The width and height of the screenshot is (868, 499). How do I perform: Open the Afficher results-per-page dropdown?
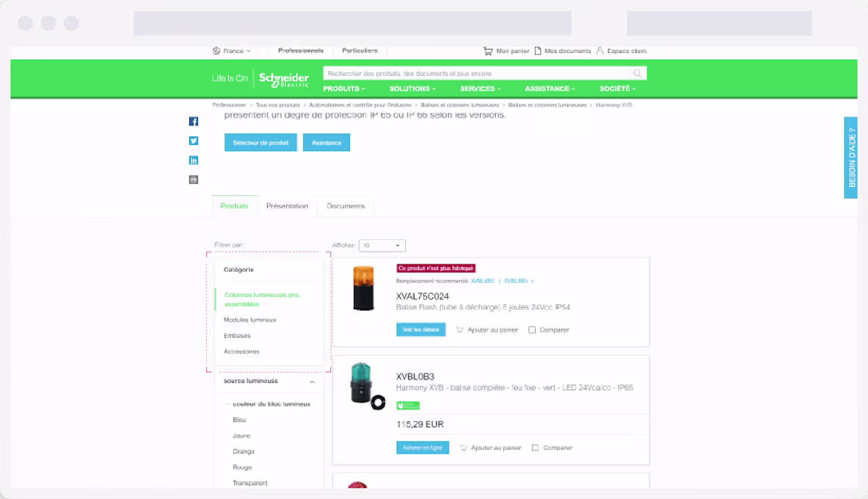pos(382,245)
